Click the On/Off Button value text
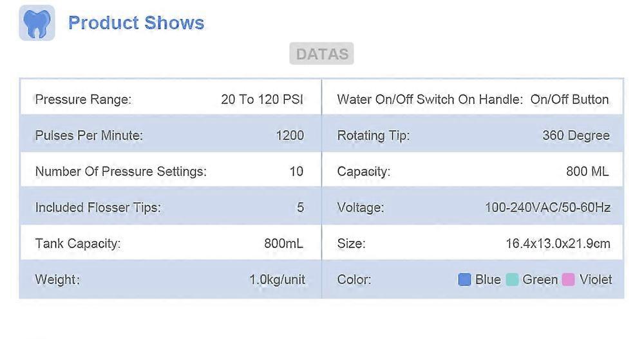The width and height of the screenshot is (644, 339). (569, 100)
